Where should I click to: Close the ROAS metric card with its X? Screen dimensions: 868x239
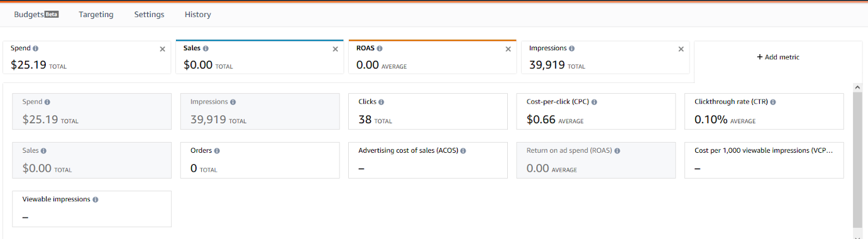(x=508, y=49)
